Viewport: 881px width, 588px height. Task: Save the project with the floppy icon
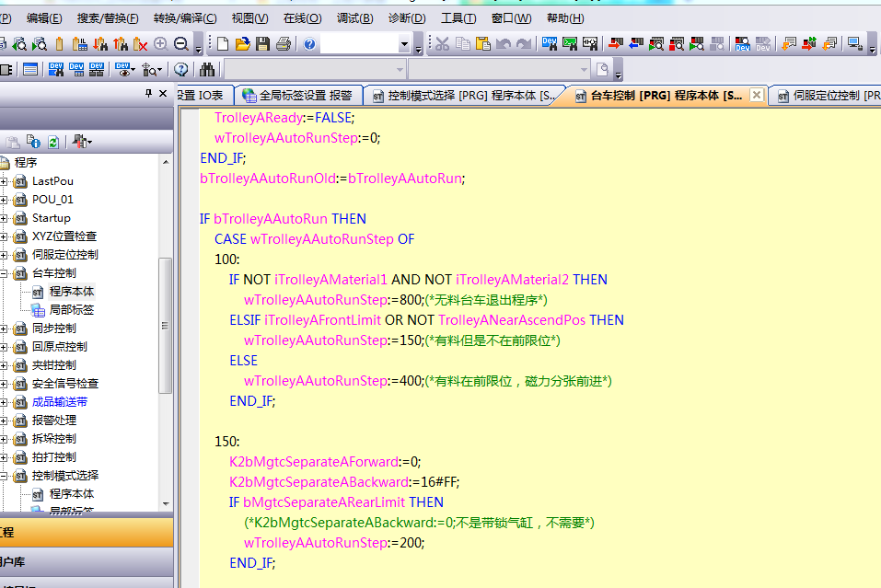click(x=262, y=43)
